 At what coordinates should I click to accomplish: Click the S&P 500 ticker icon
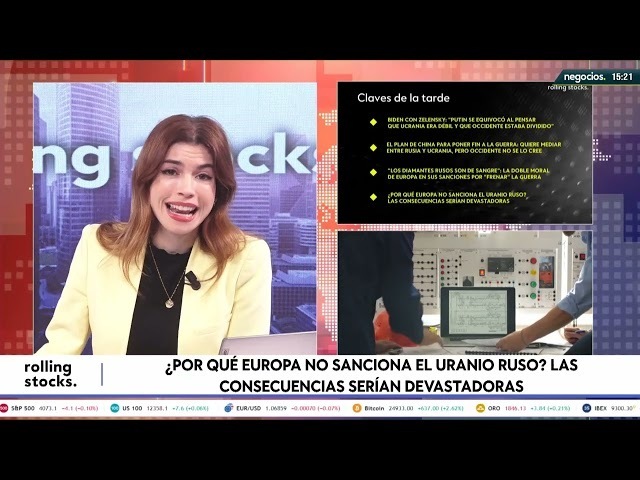coord(4,408)
